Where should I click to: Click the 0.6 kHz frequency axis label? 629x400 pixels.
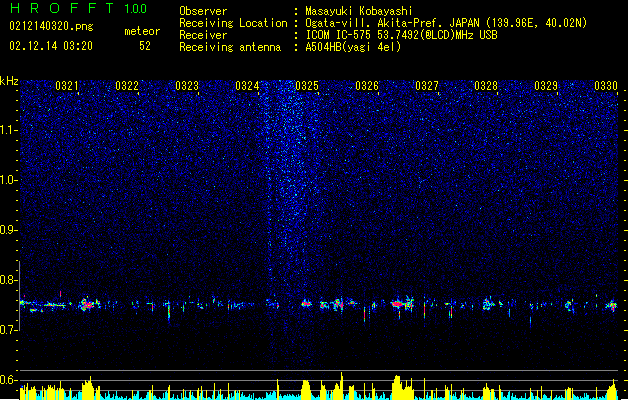(8, 380)
